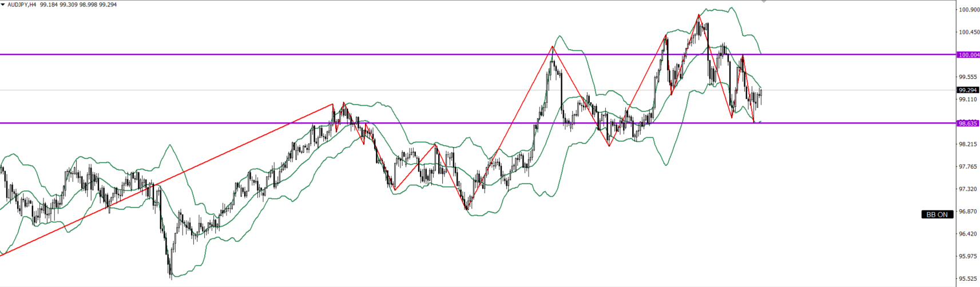Click the 96.420 price scale label

(968, 234)
